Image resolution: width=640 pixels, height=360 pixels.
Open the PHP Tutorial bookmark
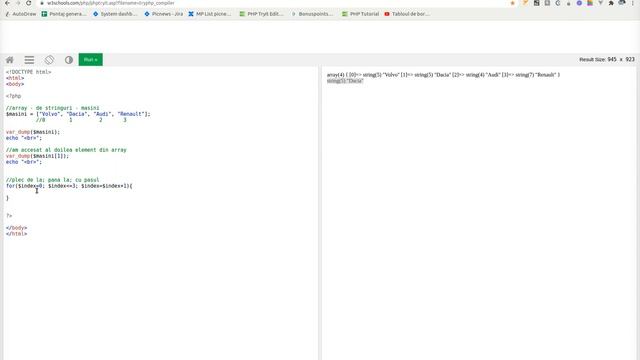tap(360, 14)
